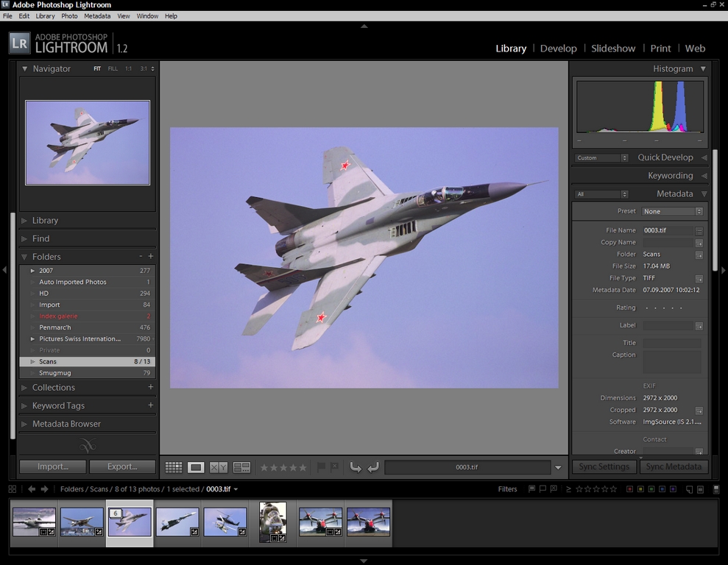Screen dimensions: 728x565
Task: Expand the Library panel
Action: tap(24, 221)
